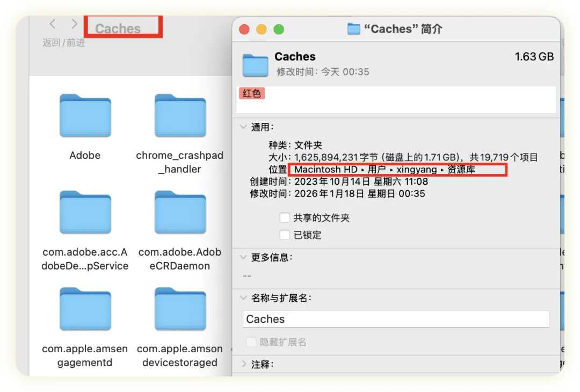Click the com.adobe.AdobeCRDaemon name label
Screen dimensions: 580x392
[x=180, y=259]
